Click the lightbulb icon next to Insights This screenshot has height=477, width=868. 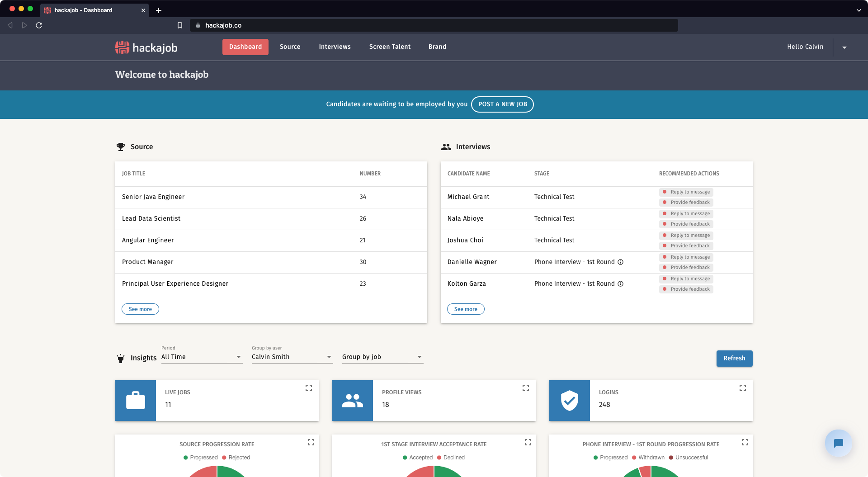click(x=120, y=358)
